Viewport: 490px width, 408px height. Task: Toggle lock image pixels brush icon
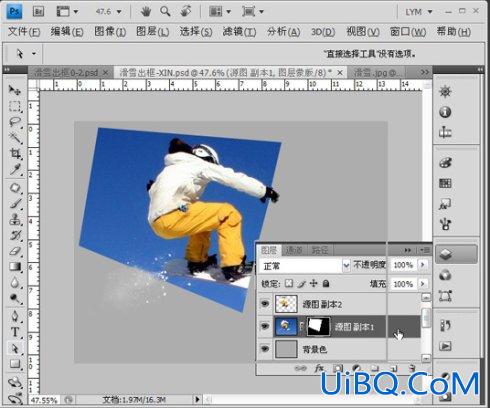[301, 284]
